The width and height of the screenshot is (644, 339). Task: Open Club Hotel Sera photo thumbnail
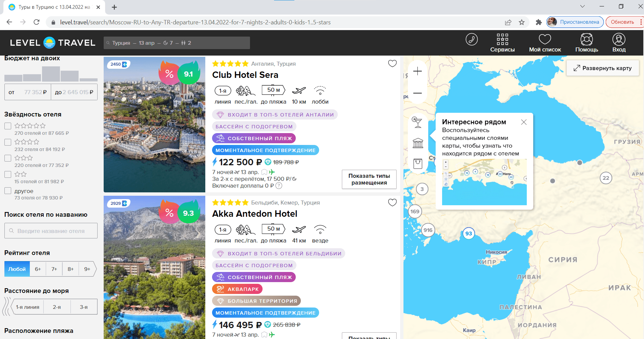(x=154, y=125)
